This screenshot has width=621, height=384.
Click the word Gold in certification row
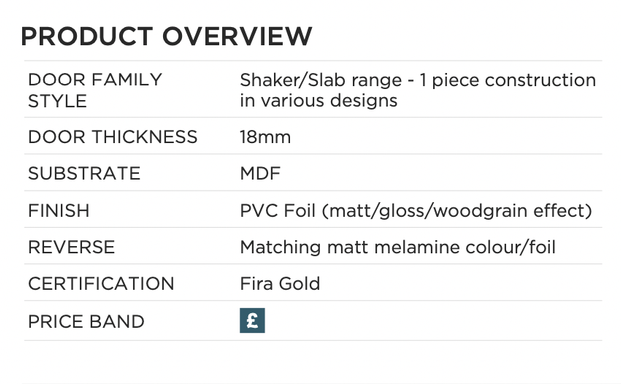click(299, 284)
